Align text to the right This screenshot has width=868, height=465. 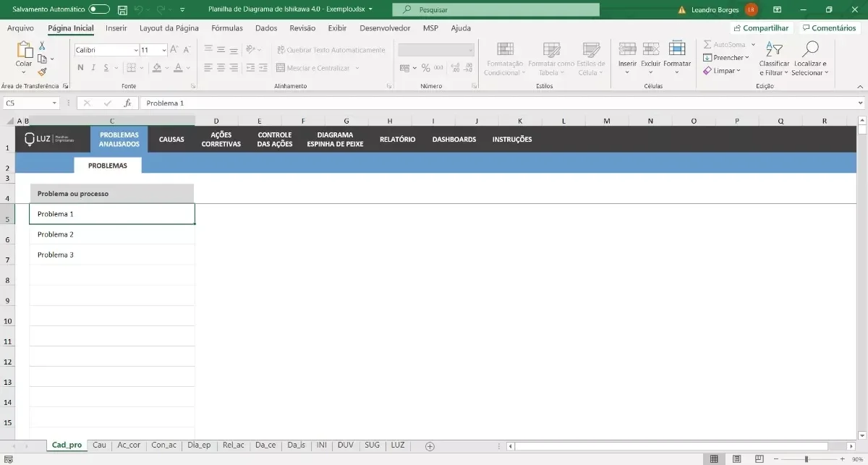coord(234,68)
